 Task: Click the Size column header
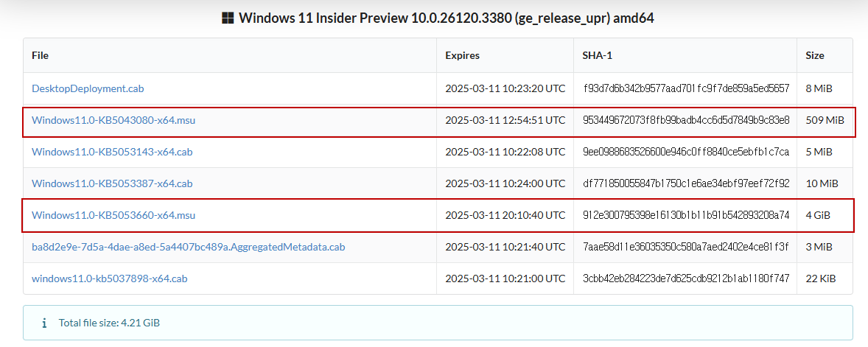815,55
